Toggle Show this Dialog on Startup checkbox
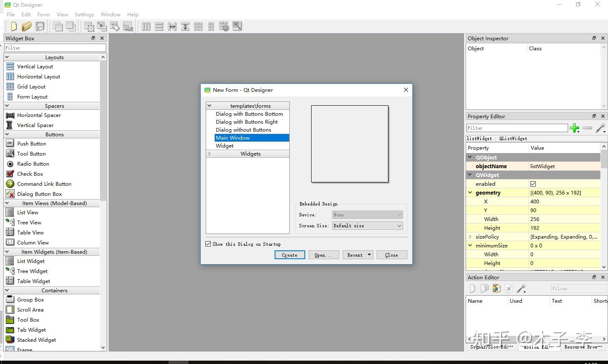608x364 pixels. (208, 244)
